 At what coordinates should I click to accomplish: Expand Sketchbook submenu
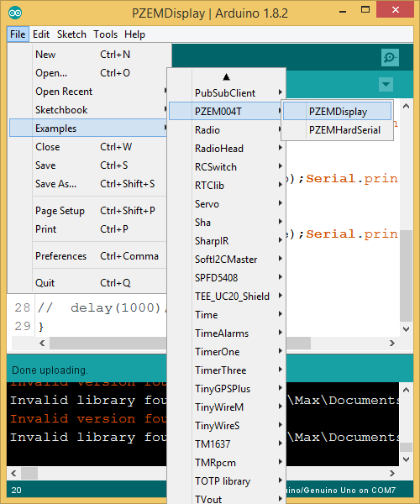(87, 110)
